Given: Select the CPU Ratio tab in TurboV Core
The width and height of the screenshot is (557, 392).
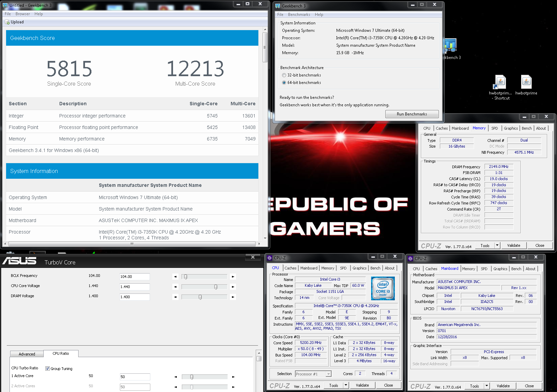Looking at the screenshot, I should coord(61,353).
